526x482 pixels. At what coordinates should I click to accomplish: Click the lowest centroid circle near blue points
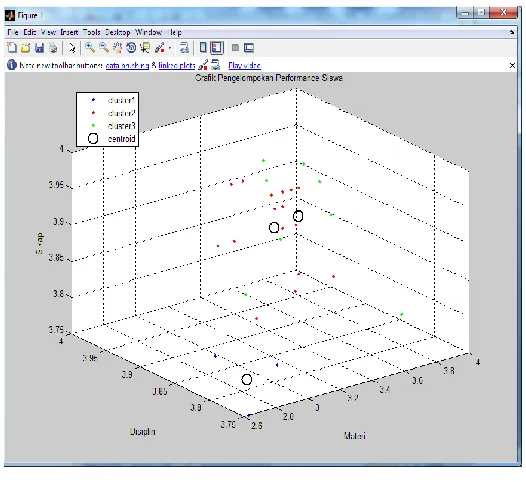[x=247, y=379]
